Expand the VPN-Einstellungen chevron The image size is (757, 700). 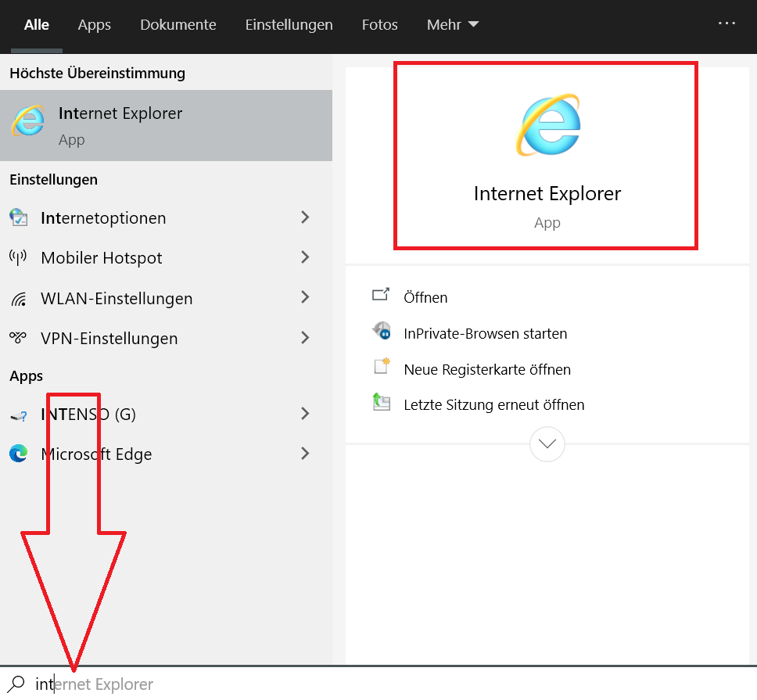pos(305,337)
